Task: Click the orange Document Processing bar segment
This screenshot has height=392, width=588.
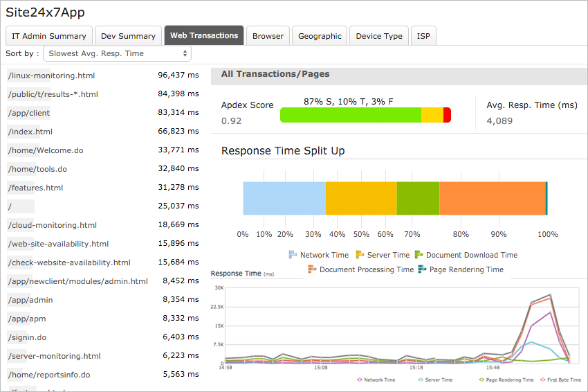Action: [x=493, y=198]
